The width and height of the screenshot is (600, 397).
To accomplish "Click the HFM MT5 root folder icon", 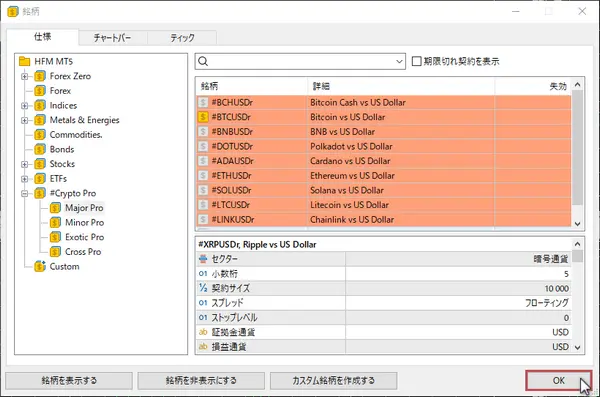I will tap(24, 61).
